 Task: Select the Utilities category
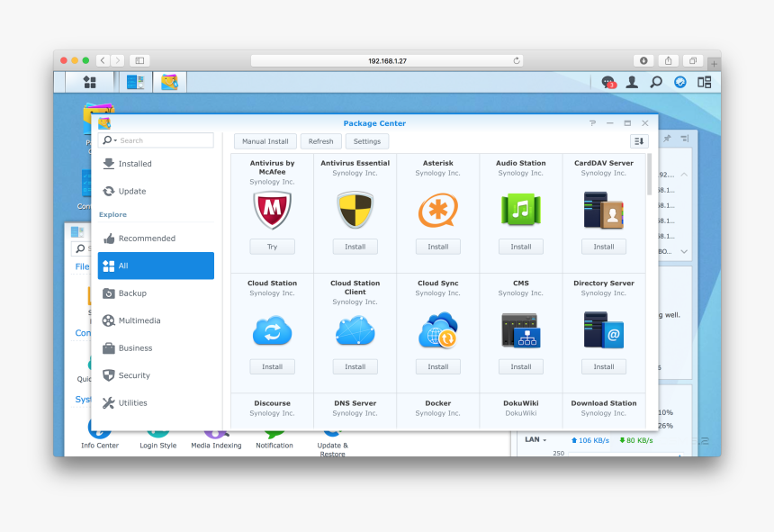(156, 402)
